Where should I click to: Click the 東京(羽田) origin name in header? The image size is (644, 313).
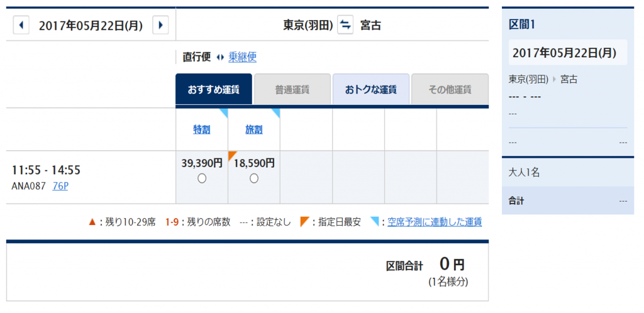pyautogui.click(x=308, y=25)
